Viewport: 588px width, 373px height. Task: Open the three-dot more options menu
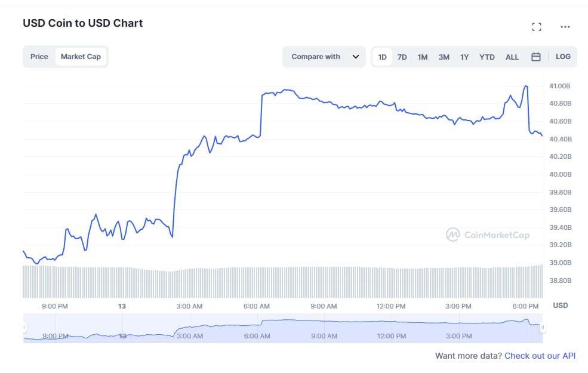[565, 27]
